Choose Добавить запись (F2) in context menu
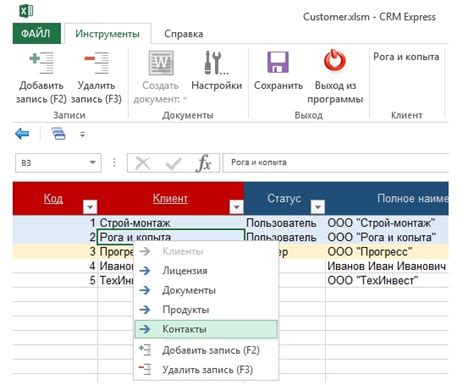 (x=206, y=350)
